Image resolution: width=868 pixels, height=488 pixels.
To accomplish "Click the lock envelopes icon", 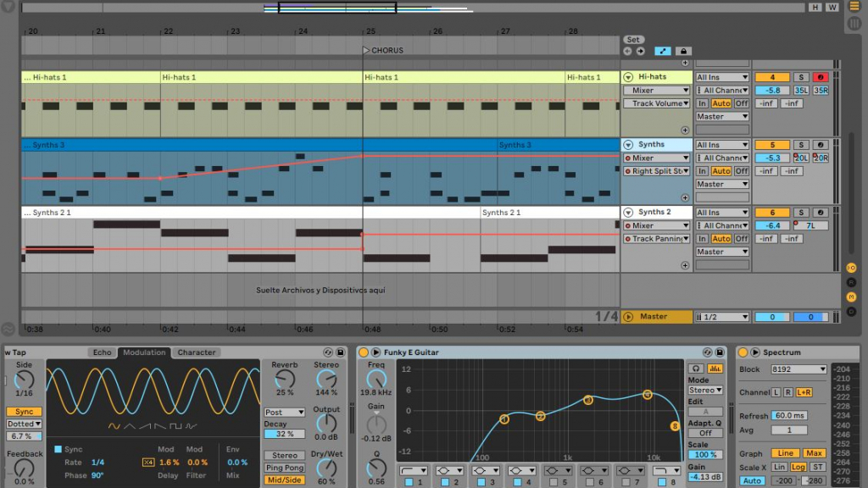I will 683,51.
